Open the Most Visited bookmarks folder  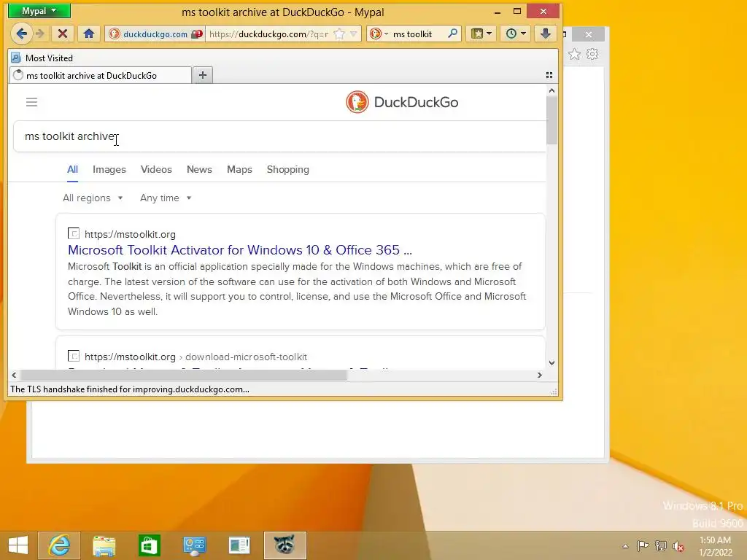[42, 58]
